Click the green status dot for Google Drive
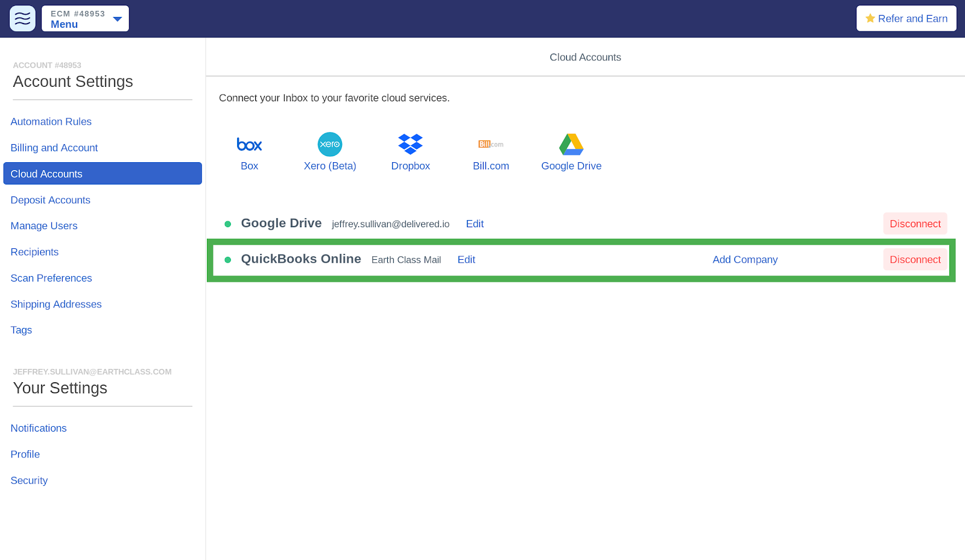Screen dimensions: 965x560 point(228,224)
